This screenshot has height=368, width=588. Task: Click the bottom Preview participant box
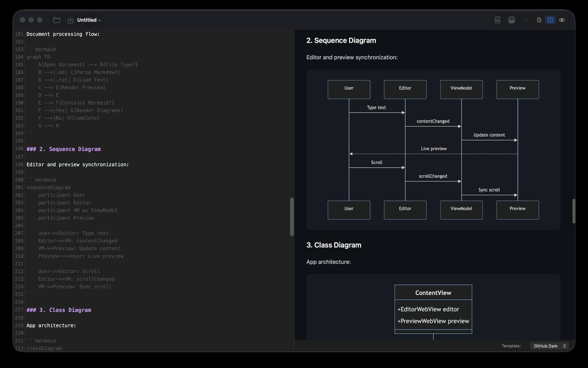coord(517,210)
